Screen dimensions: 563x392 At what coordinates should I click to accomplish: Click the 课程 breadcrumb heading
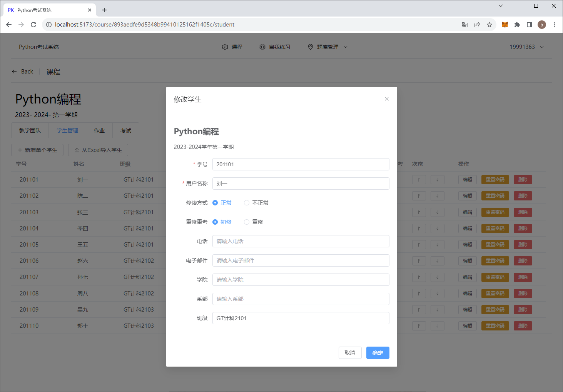[53, 72]
